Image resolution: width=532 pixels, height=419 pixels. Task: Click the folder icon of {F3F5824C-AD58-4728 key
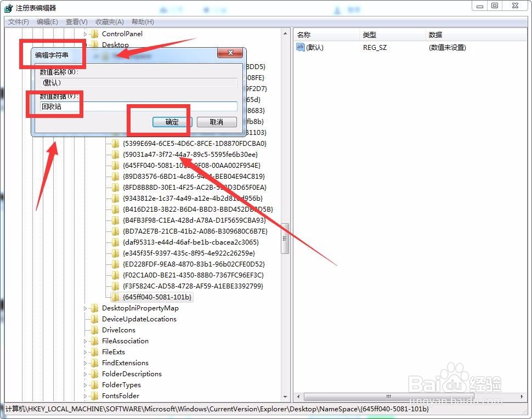coord(116,286)
